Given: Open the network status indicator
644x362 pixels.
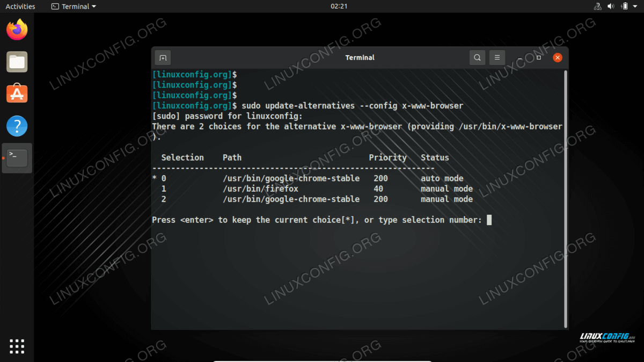Looking at the screenshot, I should (598, 6).
